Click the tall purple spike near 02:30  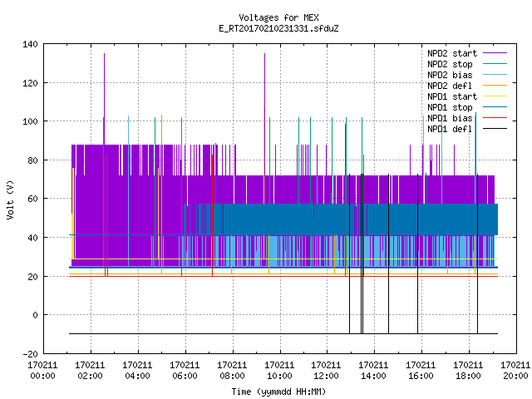pos(104,98)
